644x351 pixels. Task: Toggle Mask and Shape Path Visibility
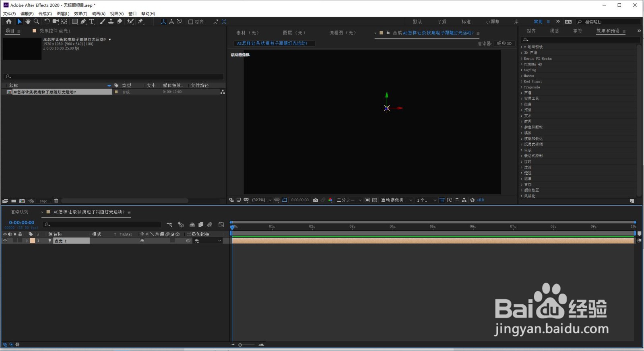click(x=285, y=200)
